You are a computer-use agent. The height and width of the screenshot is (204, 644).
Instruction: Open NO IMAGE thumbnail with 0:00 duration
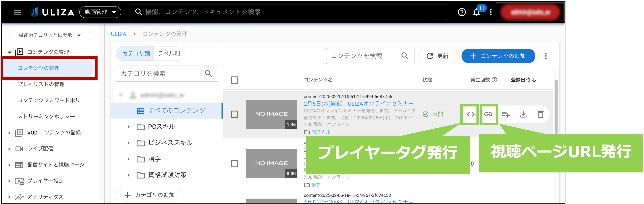[x=271, y=164]
